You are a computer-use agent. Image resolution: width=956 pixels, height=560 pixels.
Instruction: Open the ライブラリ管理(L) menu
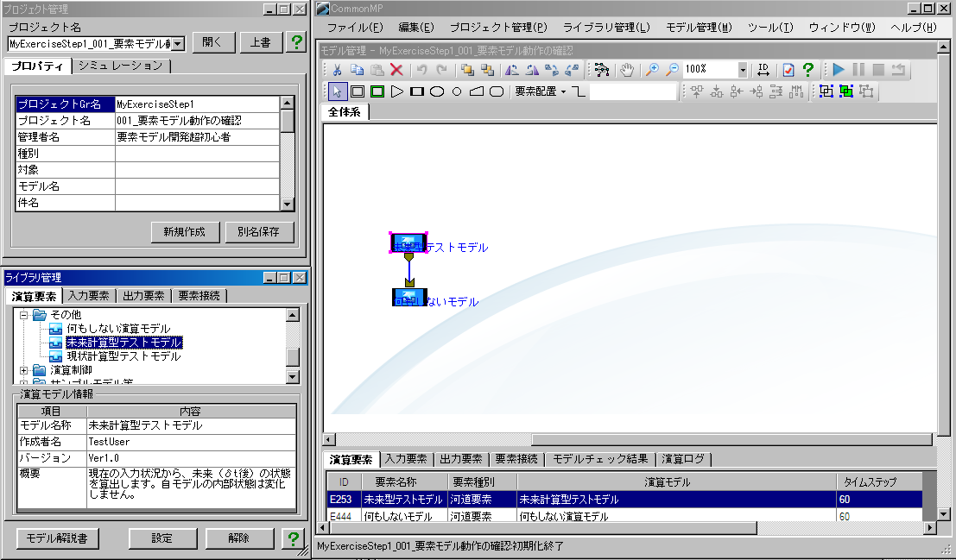(x=606, y=28)
